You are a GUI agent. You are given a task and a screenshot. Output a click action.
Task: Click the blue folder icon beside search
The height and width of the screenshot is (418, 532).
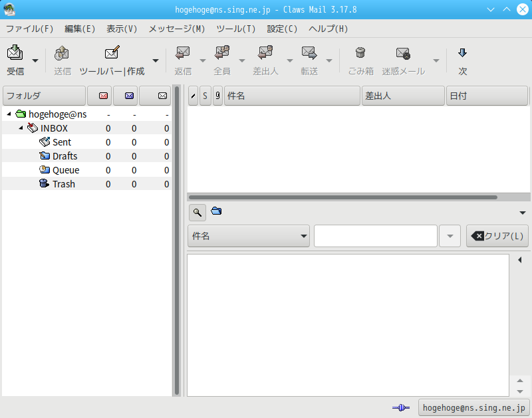[216, 211]
